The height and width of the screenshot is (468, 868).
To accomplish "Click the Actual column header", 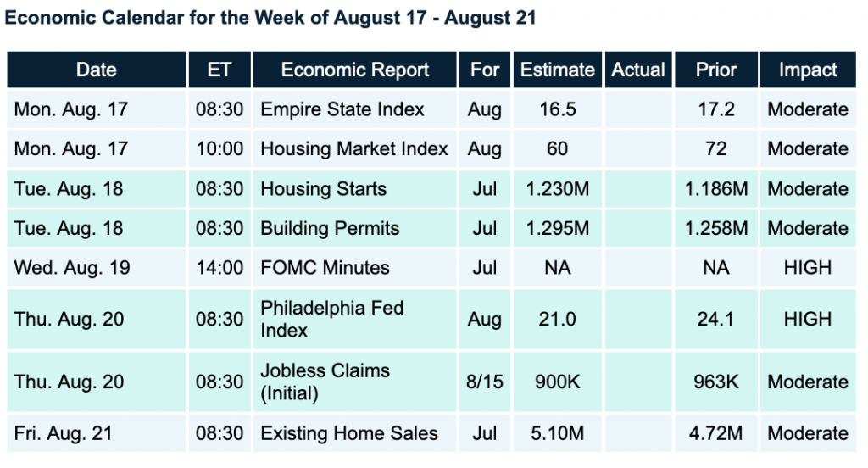I will [638, 70].
